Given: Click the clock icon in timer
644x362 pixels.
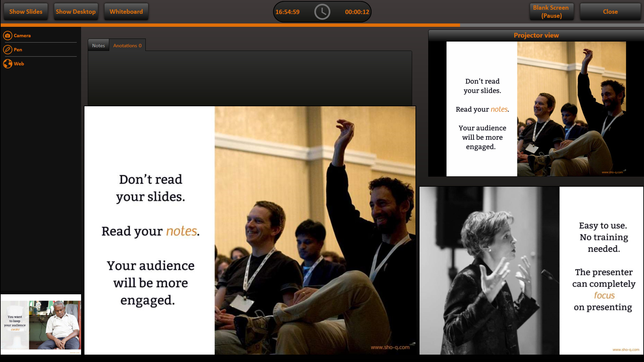Looking at the screenshot, I should click(x=322, y=12).
